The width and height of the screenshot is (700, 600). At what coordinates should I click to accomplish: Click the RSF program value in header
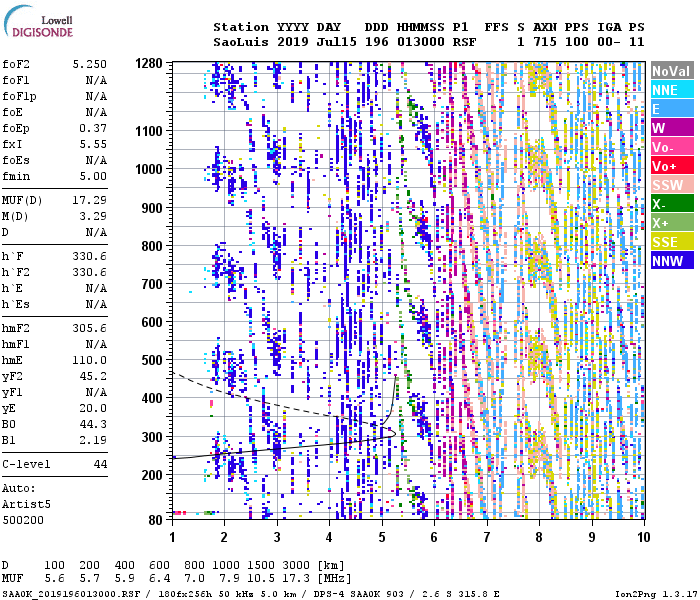[464, 42]
